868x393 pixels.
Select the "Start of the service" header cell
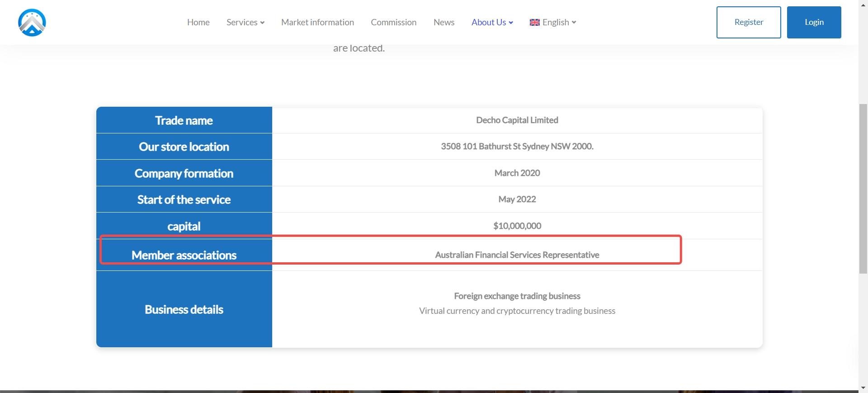pos(184,199)
